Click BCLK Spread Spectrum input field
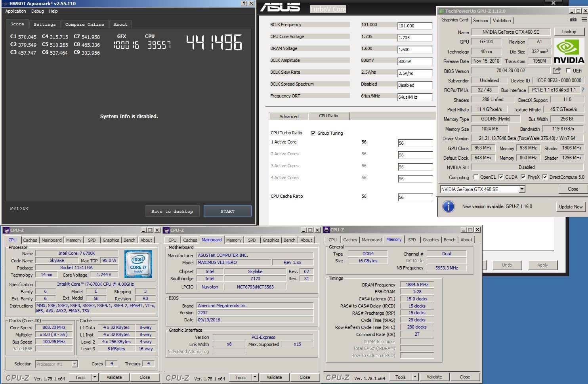 point(415,85)
